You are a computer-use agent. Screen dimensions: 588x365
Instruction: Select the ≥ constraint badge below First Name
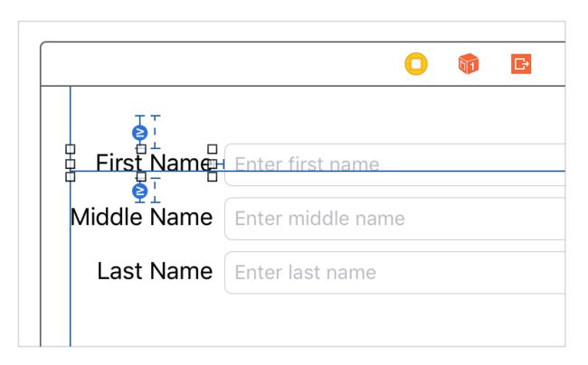140,192
